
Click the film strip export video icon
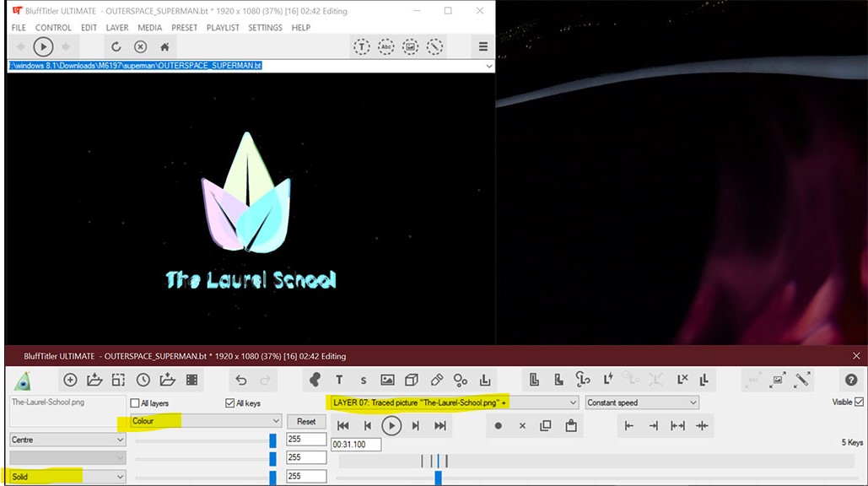(x=191, y=380)
